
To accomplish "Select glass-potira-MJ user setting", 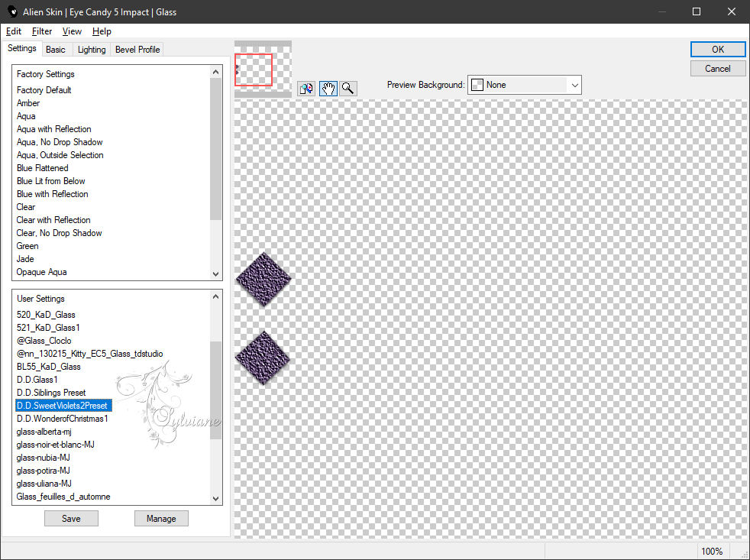I will 43,470.
